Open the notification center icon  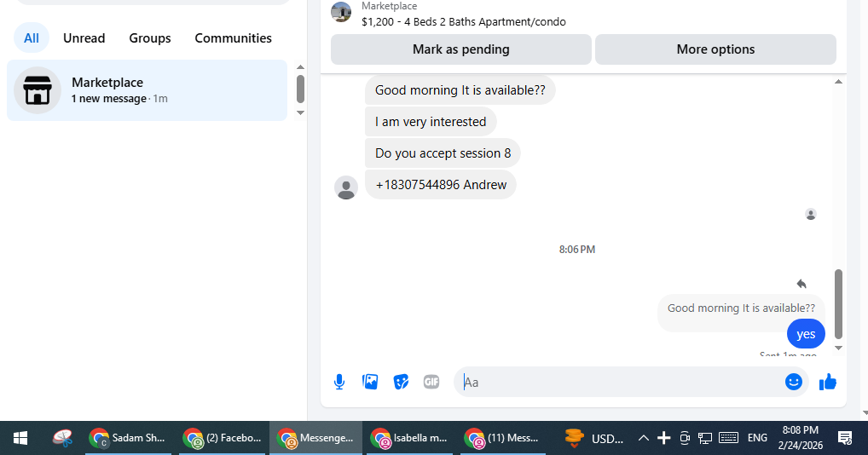click(x=845, y=439)
